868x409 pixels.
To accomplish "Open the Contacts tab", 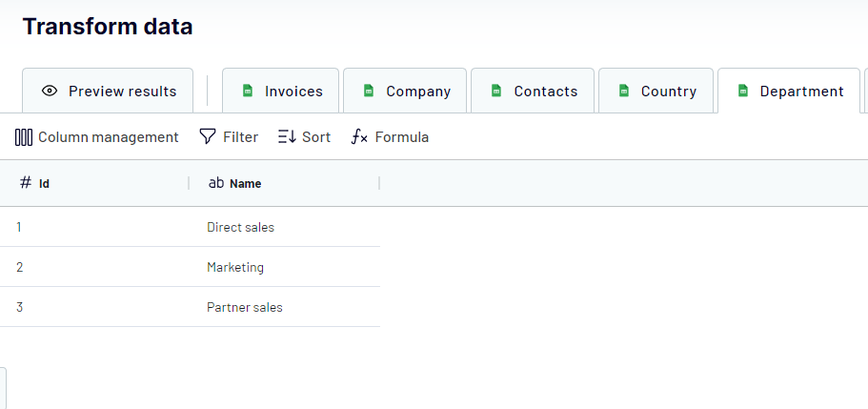I will [x=545, y=92].
